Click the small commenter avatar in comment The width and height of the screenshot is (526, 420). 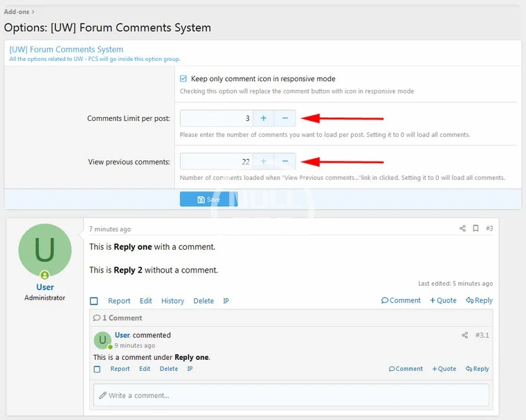[x=102, y=340]
